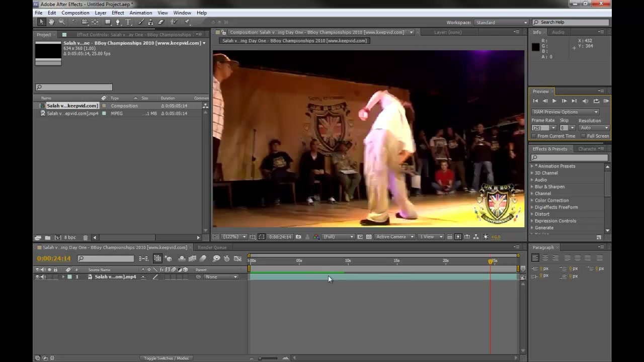Open 1 View layout dropdown

431,237
